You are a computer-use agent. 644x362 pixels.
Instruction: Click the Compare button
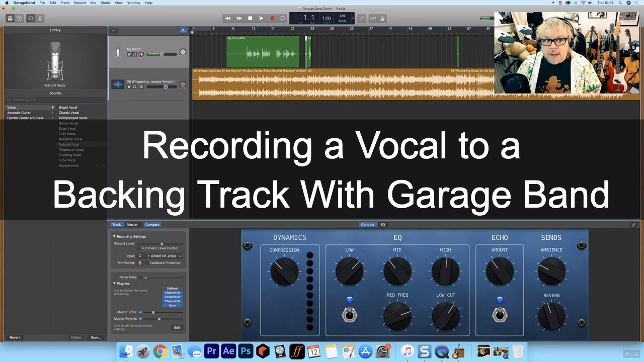[152, 225]
